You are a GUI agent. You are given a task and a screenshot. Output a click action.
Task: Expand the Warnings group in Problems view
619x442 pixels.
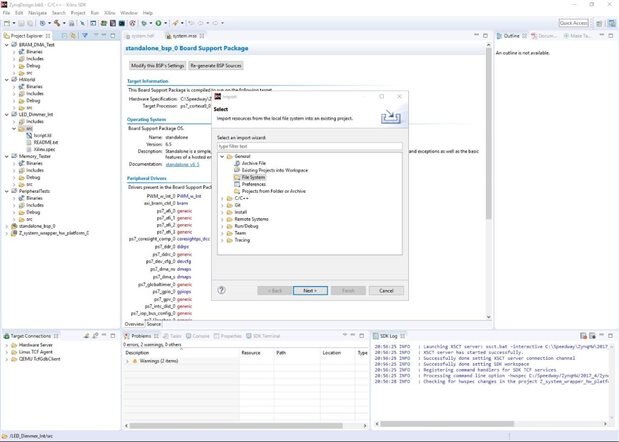tap(127, 361)
